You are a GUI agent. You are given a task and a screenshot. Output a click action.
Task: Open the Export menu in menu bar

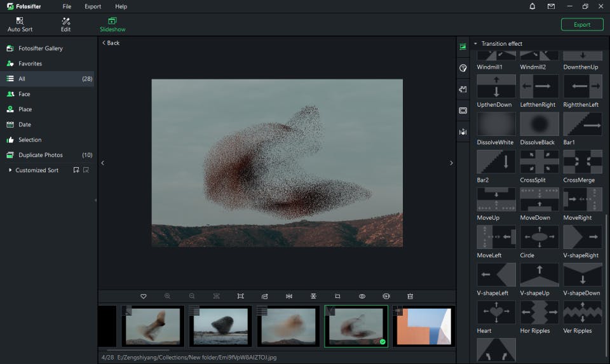pyautogui.click(x=93, y=6)
